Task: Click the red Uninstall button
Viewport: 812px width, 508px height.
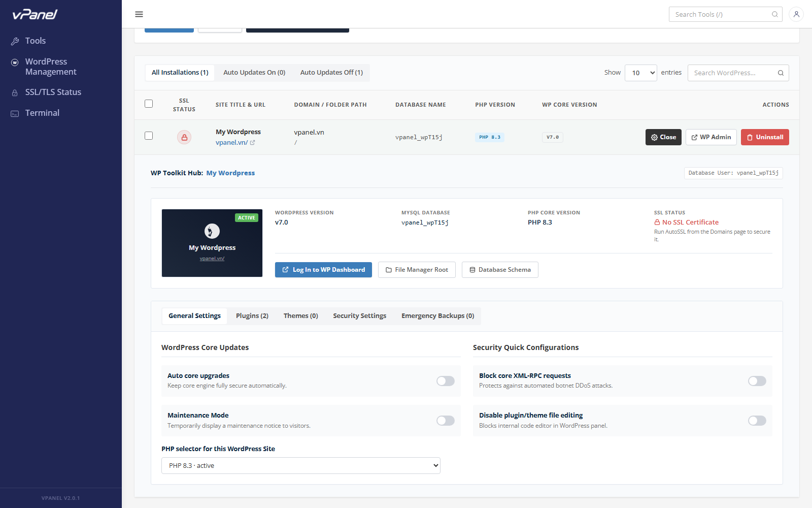Action: [x=765, y=137]
